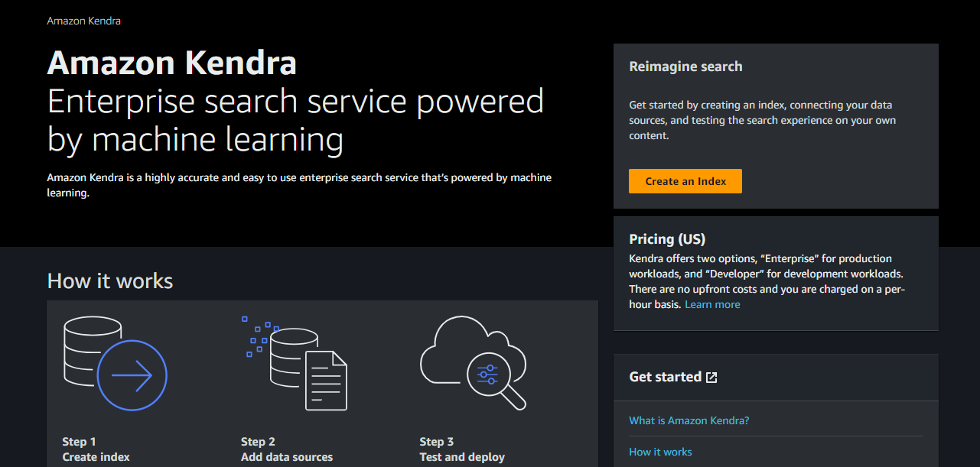Open the Learn more pricing link
Image resolution: width=980 pixels, height=467 pixels.
click(x=711, y=304)
